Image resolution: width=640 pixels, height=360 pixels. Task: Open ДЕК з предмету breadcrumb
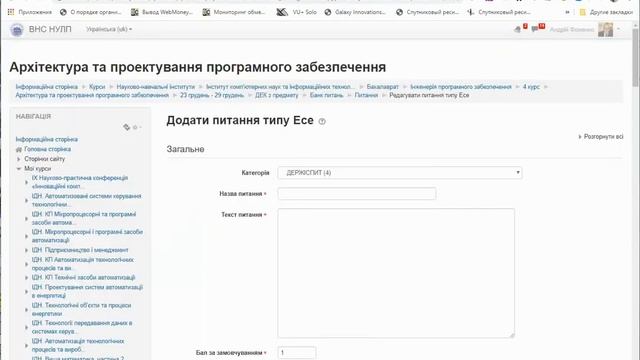pos(277,95)
